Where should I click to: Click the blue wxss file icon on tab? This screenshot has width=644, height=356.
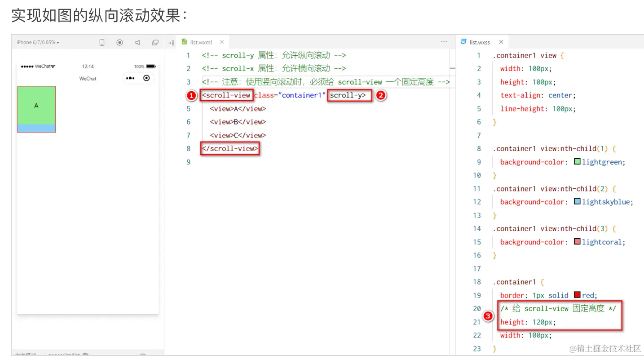point(463,42)
